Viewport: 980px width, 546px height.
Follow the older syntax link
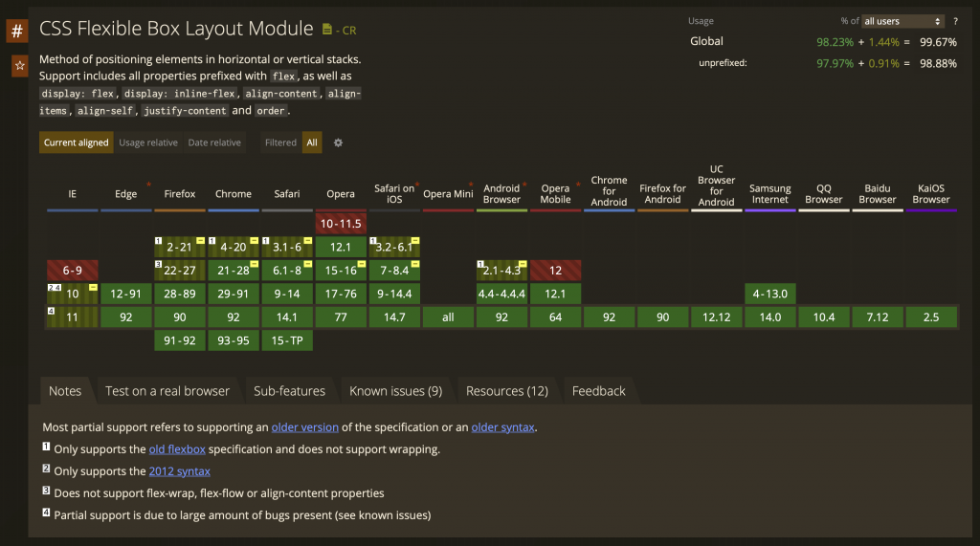tap(503, 427)
